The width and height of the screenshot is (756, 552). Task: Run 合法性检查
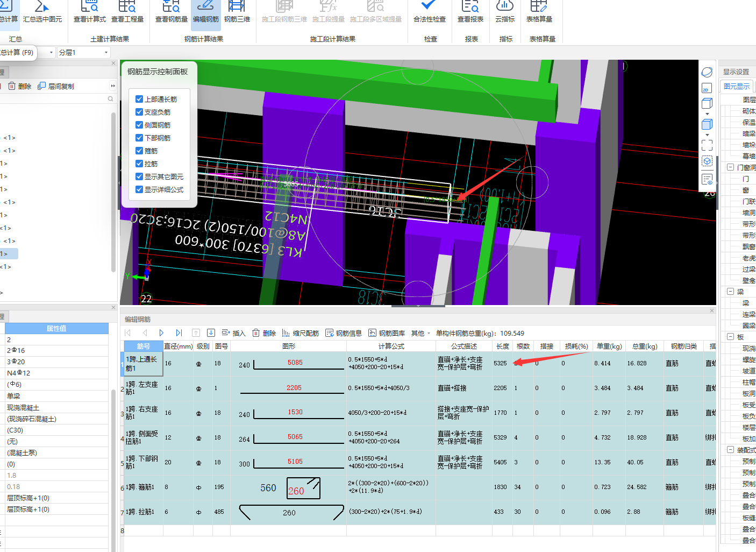click(429, 12)
